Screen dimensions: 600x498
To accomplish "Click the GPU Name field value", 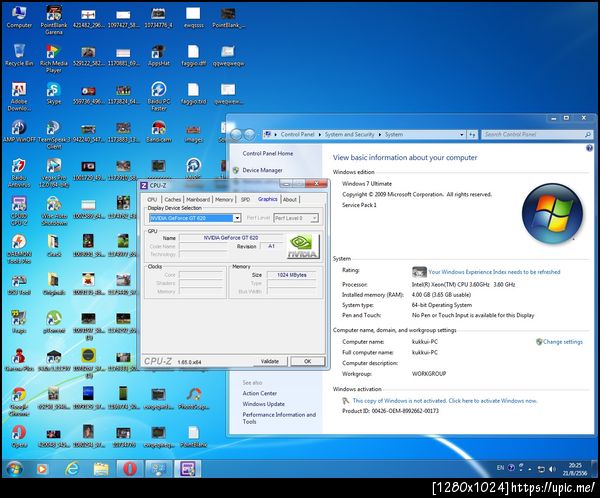I will (231, 238).
